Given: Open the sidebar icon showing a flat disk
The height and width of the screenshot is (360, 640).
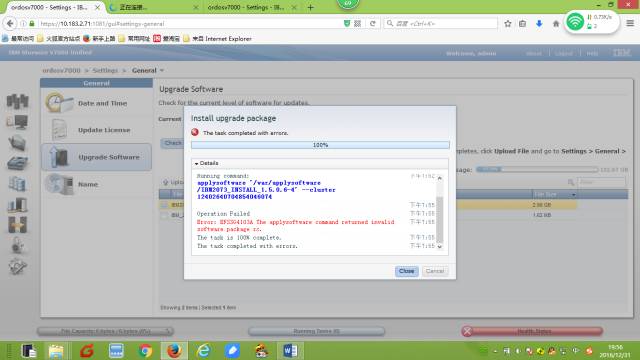Looking at the screenshot, I should [x=18, y=163].
